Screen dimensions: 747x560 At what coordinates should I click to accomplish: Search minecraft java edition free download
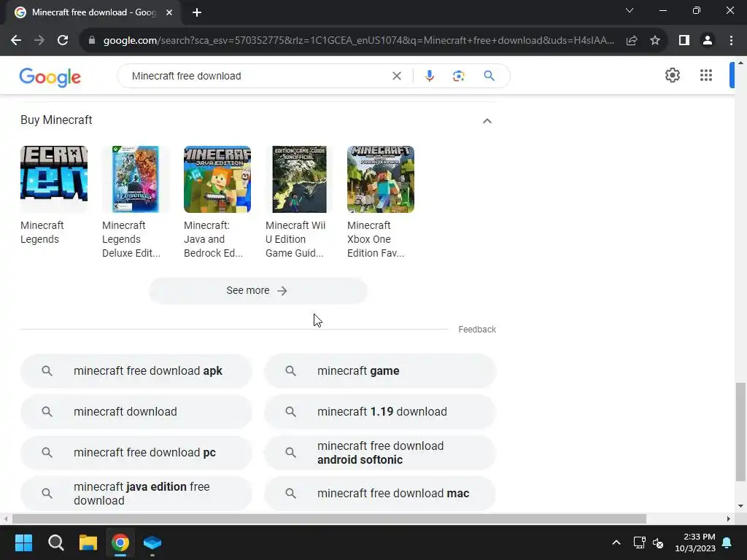click(136, 494)
